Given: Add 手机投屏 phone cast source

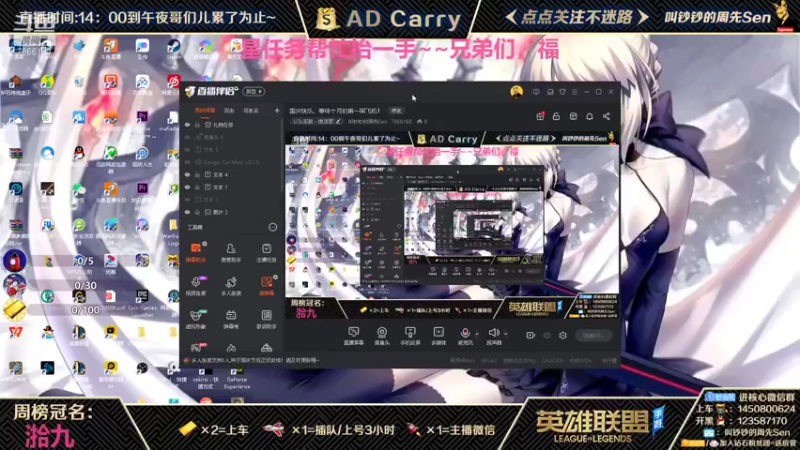Looking at the screenshot, I should coord(410,336).
